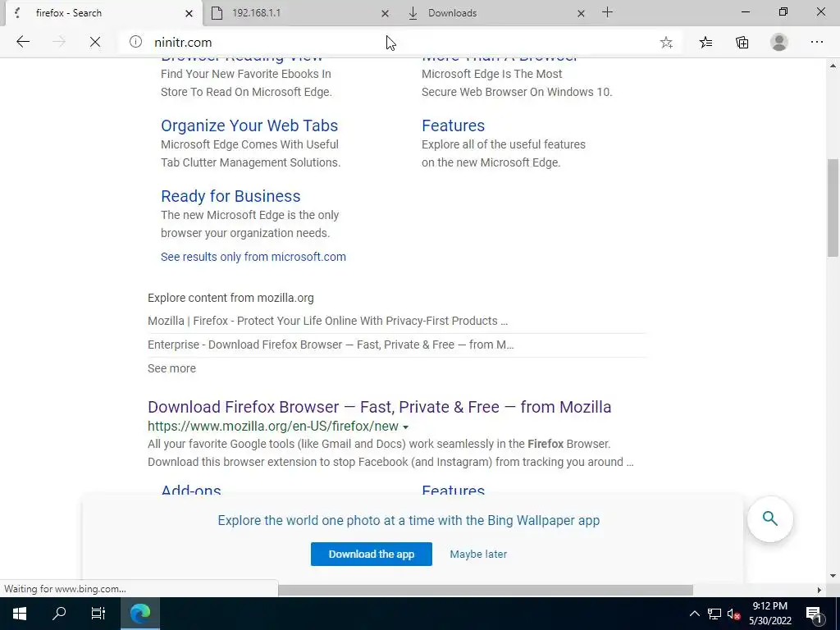Click the Download the app button
Screen dimensions: 840x630
372,554
